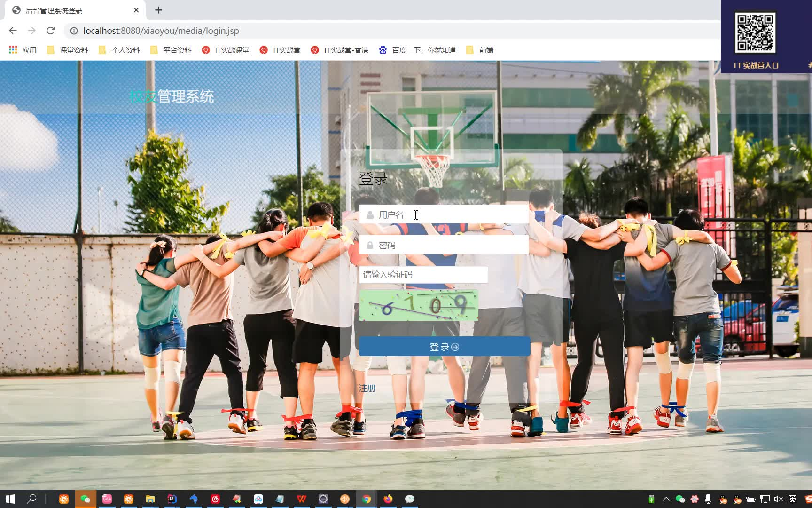Viewport: 812px width, 508px height.
Task: Open the orange speaker taskbar app
Action: [345, 499]
